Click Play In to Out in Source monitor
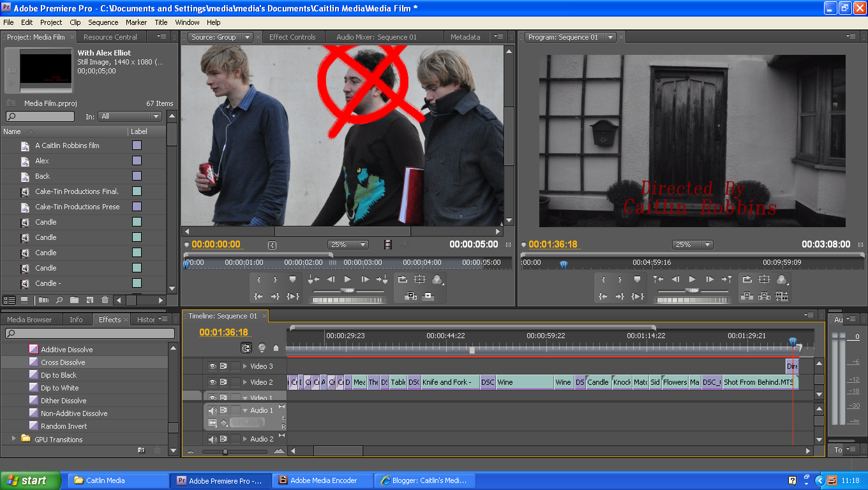 point(293,296)
